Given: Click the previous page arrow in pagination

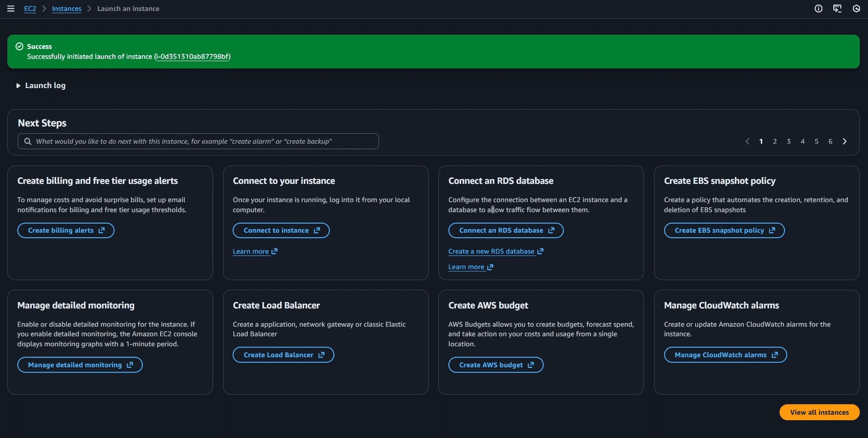Looking at the screenshot, I should [747, 141].
